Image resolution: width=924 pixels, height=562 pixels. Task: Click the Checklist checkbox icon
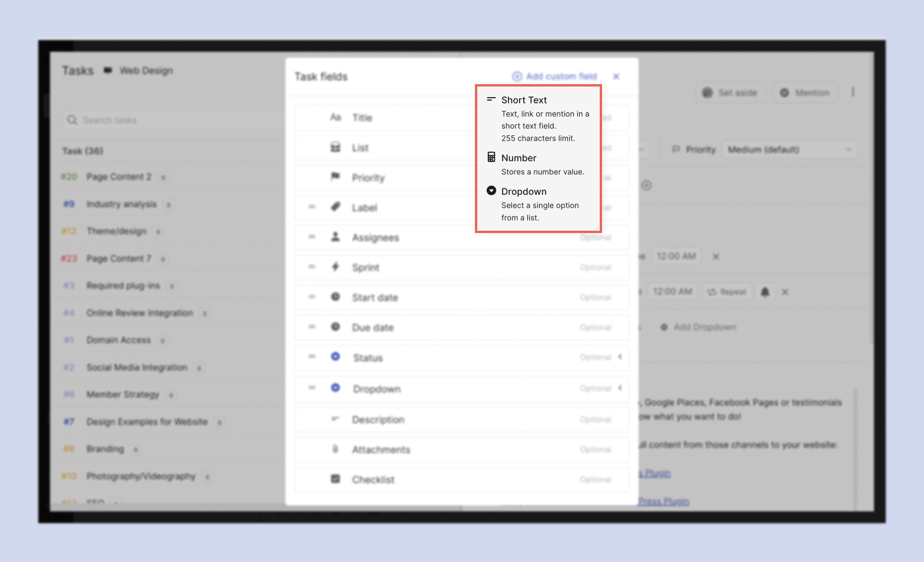335,479
